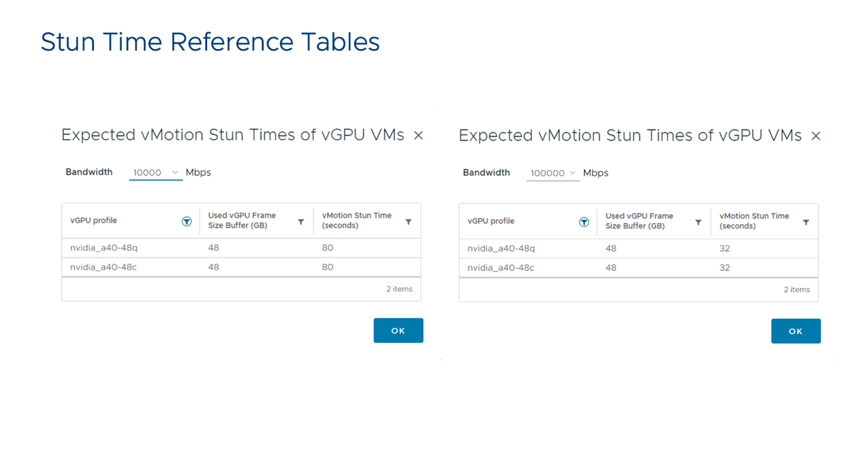Click the Bandwidth label in the left dialog

pyautogui.click(x=89, y=172)
